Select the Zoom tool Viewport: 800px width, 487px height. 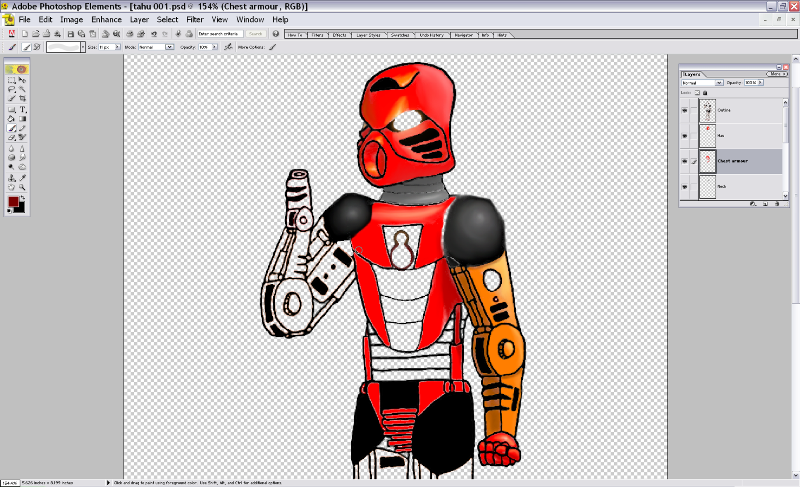[x=22, y=187]
